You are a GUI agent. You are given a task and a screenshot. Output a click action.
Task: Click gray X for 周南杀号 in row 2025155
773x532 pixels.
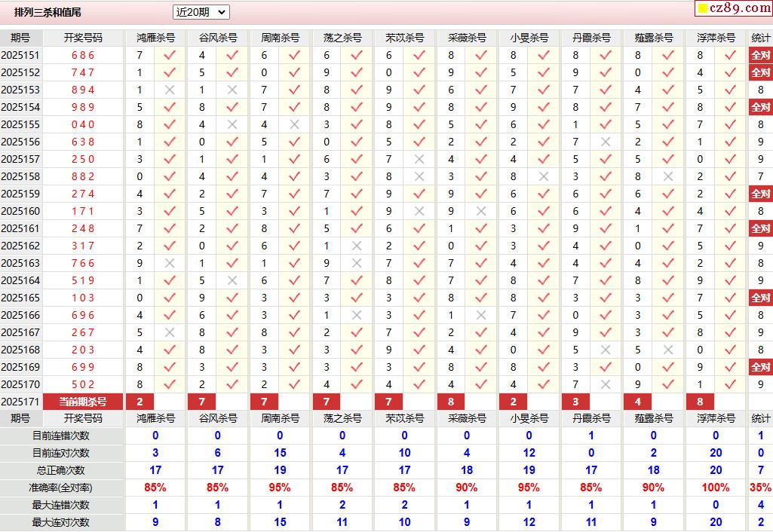point(294,124)
